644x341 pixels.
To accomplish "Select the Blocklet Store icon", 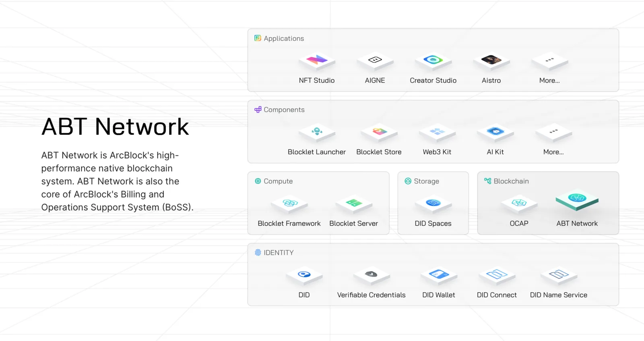I will [379, 133].
